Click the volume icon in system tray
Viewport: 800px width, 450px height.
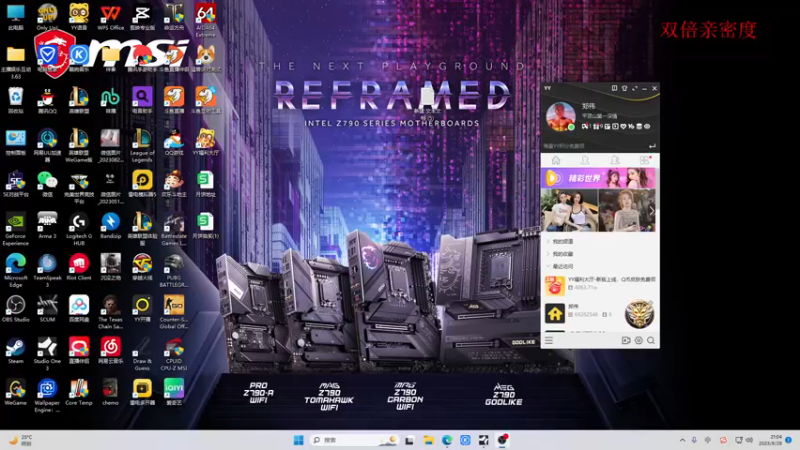(749, 440)
